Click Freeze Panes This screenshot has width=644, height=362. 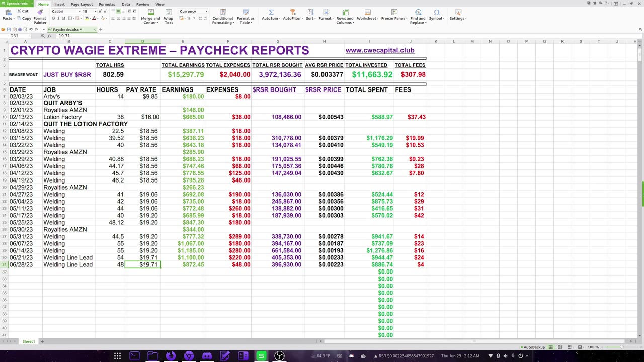(394, 15)
